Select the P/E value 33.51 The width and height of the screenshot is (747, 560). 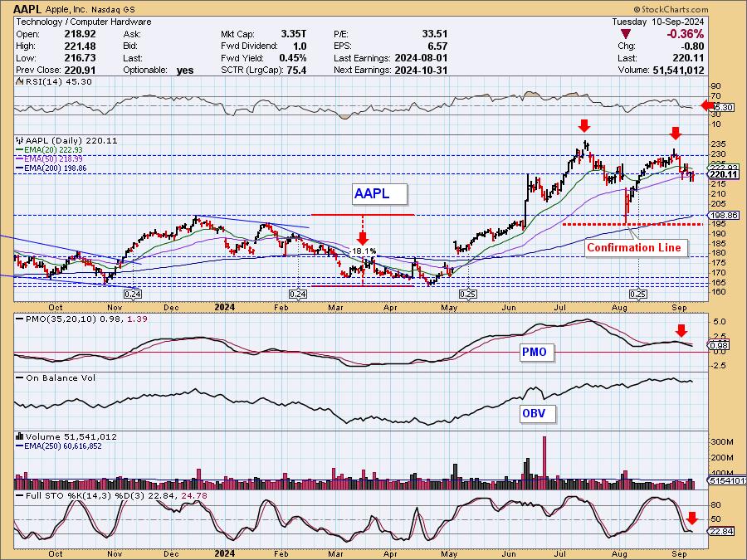[x=434, y=34]
